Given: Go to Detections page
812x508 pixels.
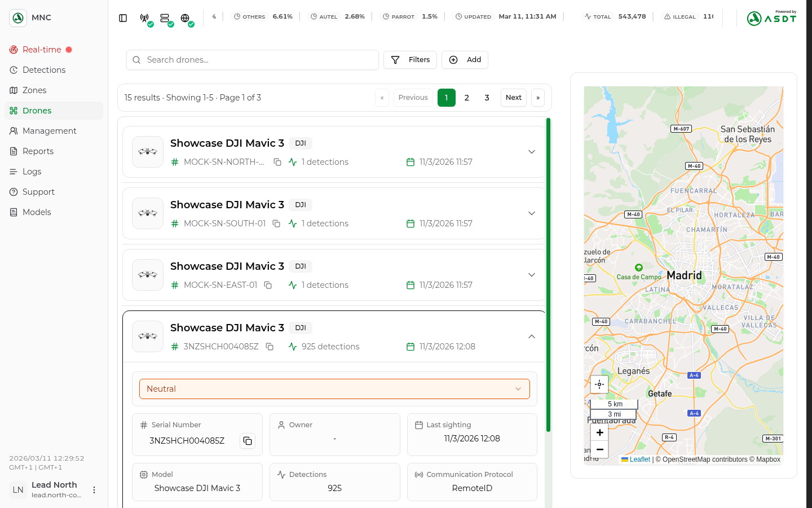Looking at the screenshot, I should [x=54, y=70].
